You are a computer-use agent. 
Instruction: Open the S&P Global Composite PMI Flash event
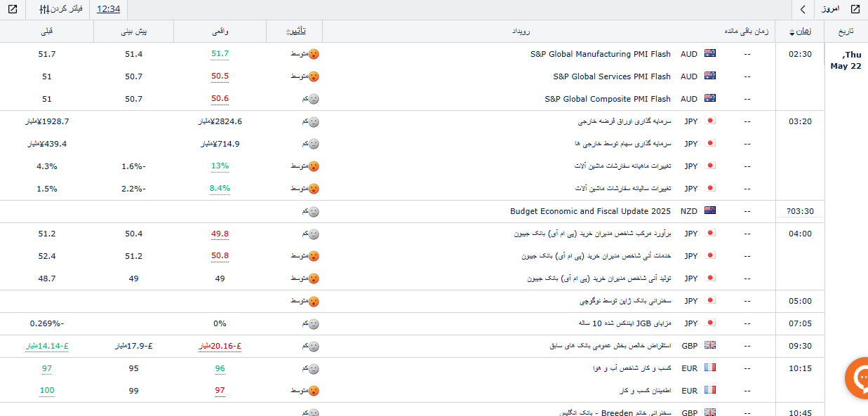608,99
